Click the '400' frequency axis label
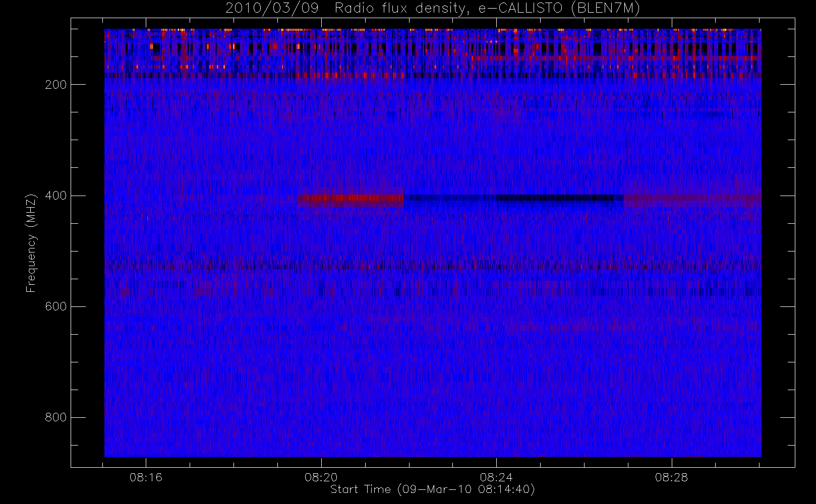Viewport: 816px width, 504px height. coord(55,196)
